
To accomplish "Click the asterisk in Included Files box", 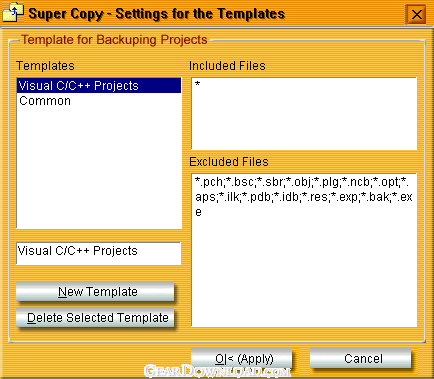I will (197, 84).
